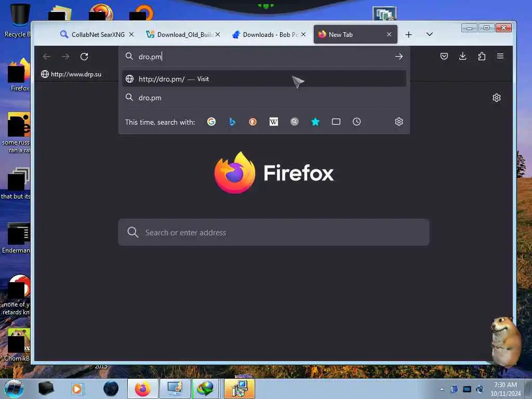Viewport: 532px width, 399px height.
Task: Open Firefox from the taskbar
Action: coord(143,389)
